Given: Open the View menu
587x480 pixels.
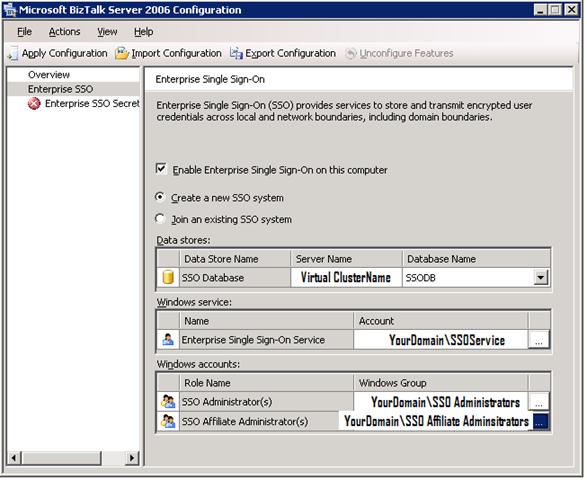Looking at the screenshot, I should coord(108,32).
